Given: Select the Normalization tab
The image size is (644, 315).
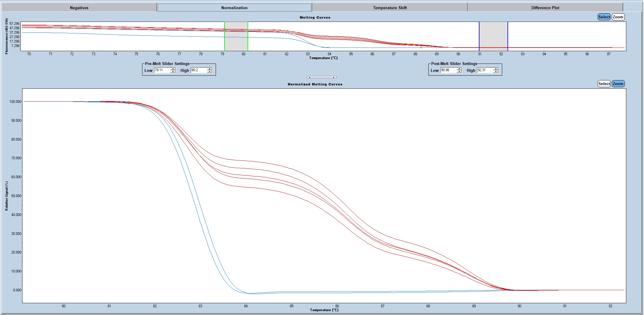Looking at the screenshot, I should (x=234, y=8).
